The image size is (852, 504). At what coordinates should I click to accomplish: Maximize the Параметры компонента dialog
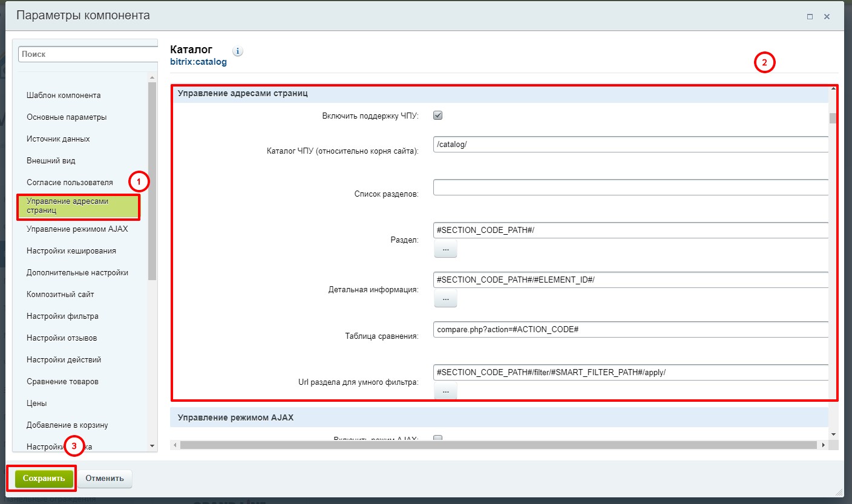click(x=810, y=17)
